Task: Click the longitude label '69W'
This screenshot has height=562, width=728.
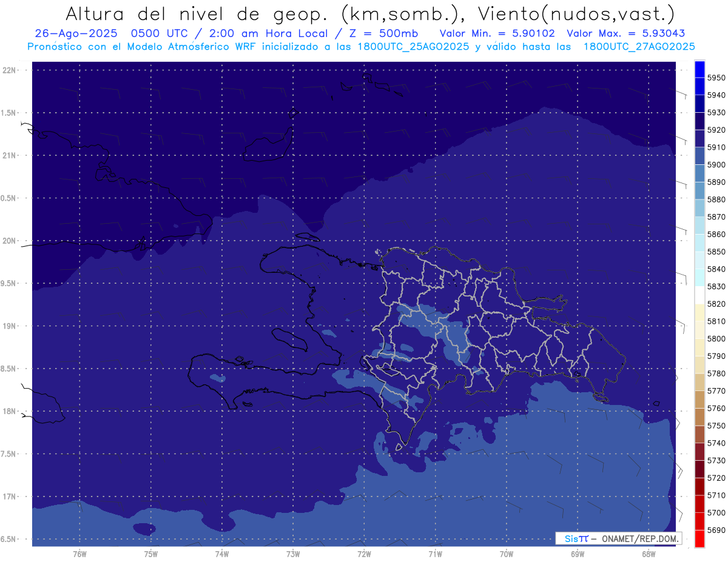Action: coord(578,554)
